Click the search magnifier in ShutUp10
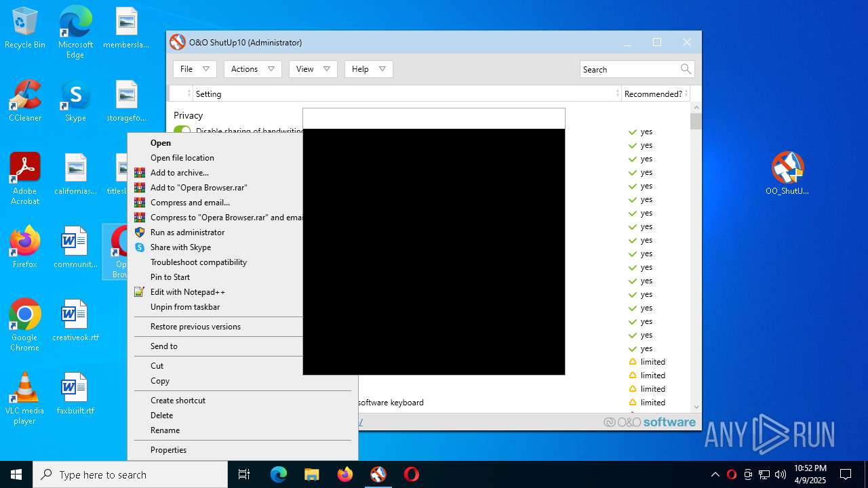The width and height of the screenshot is (868, 488). (x=686, y=69)
